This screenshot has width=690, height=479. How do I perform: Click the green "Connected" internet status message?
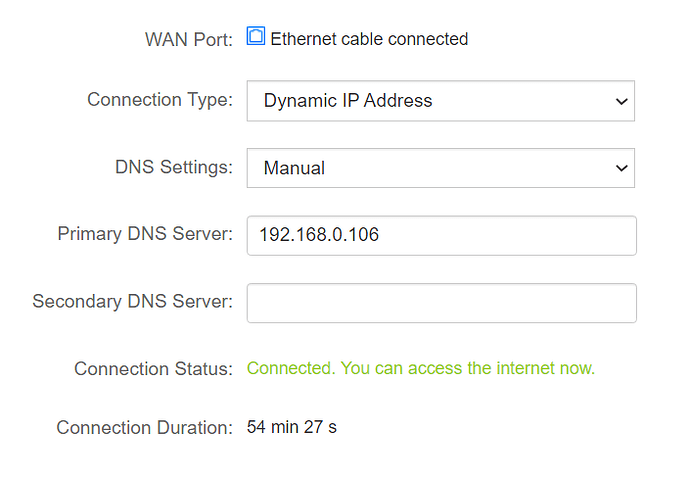420,369
